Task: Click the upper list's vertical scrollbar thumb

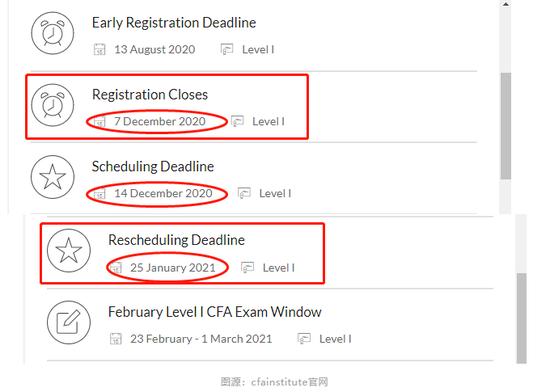Action: pyautogui.click(x=505, y=126)
